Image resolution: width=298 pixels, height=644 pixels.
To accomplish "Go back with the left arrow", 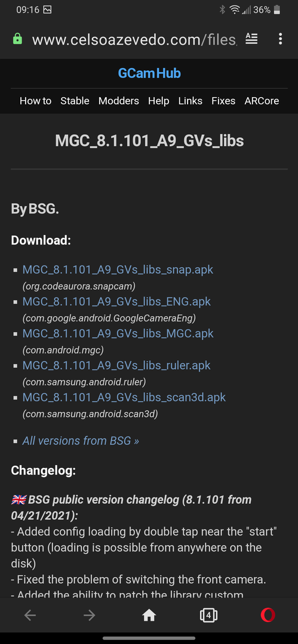I will (30, 615).
